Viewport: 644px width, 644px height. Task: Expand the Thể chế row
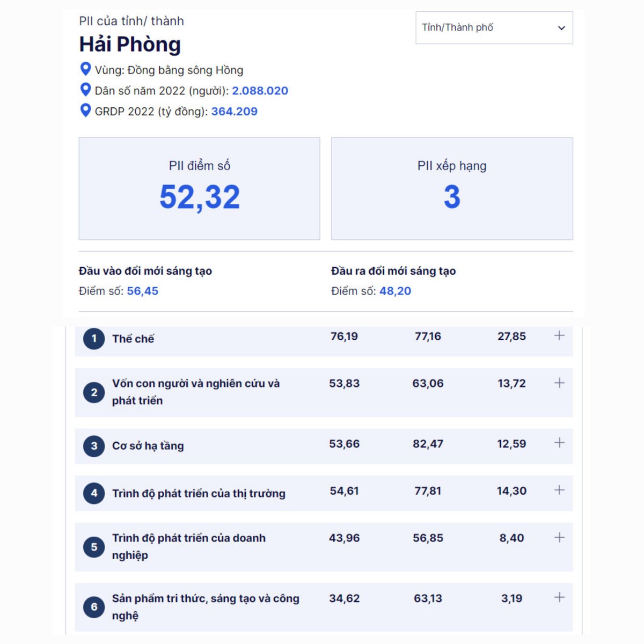pos(559,336)
